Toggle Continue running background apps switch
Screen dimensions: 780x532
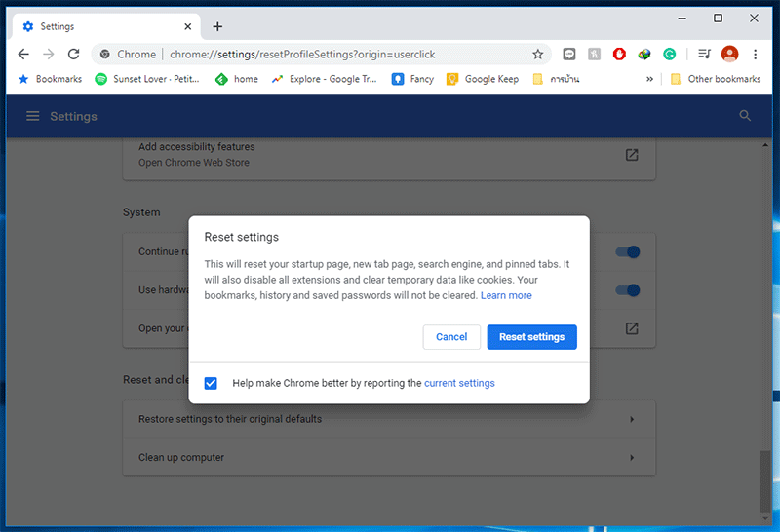pos(627,251)
